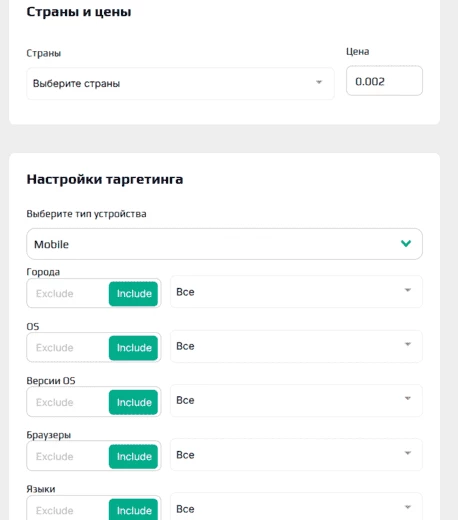Click the green chevron in device type field
The height and width of the screenshot is (520, 458).
click(406, 243)
